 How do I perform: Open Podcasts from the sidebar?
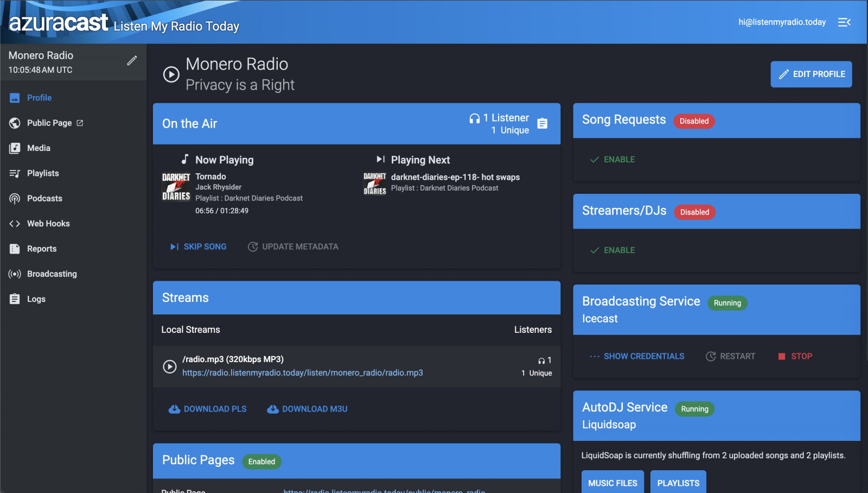44,199
